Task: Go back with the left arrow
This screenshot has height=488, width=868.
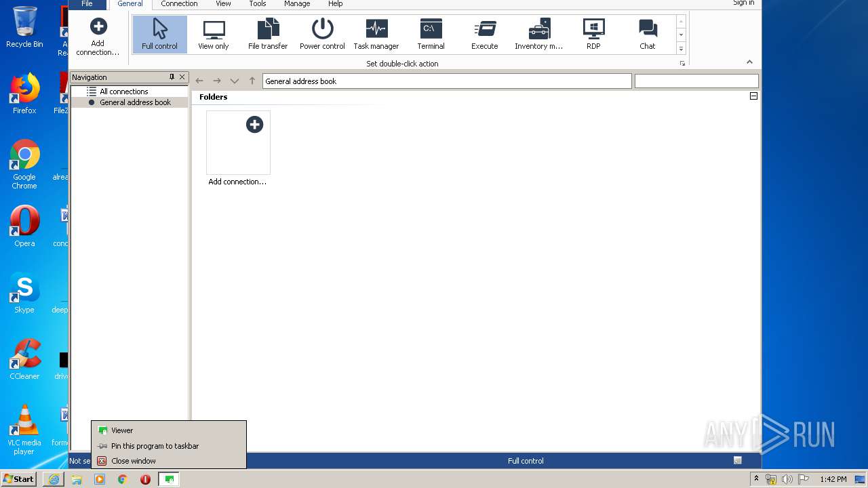Action: [x=199, y=81]
